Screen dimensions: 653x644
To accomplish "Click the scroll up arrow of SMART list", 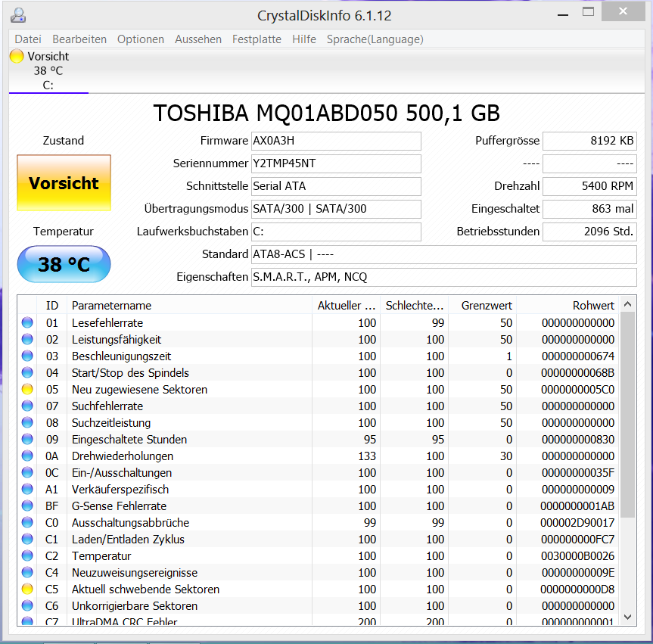I will click(628, 304).
